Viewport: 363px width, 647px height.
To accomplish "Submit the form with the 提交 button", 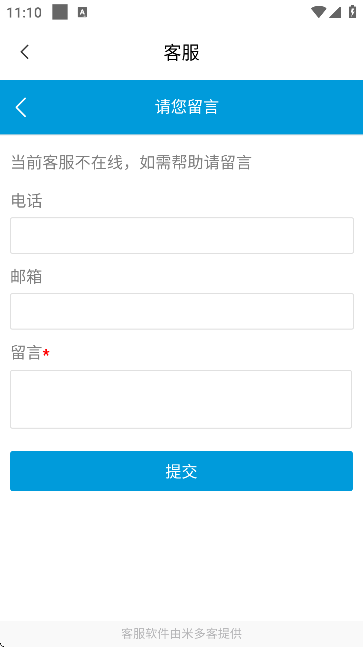I will click(182, 471).
